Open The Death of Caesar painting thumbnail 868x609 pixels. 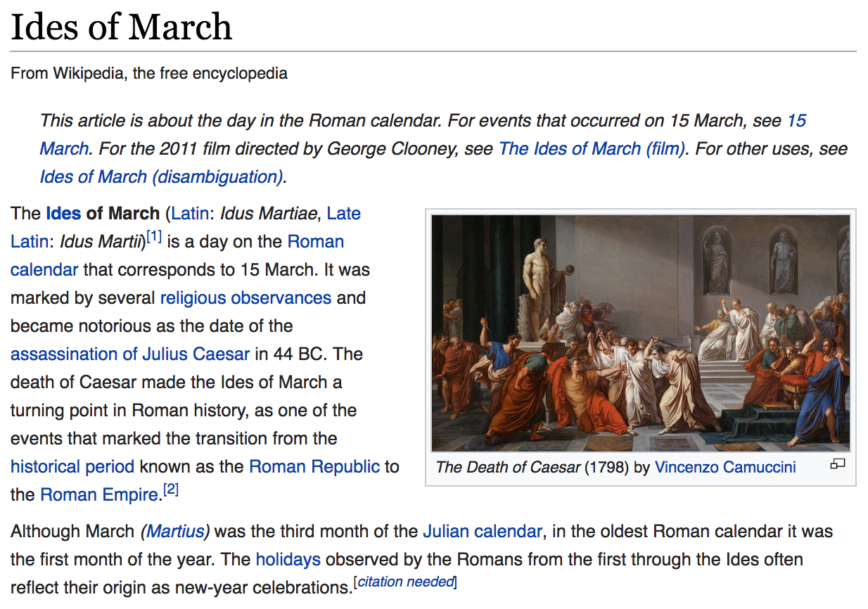click(640, 333)
